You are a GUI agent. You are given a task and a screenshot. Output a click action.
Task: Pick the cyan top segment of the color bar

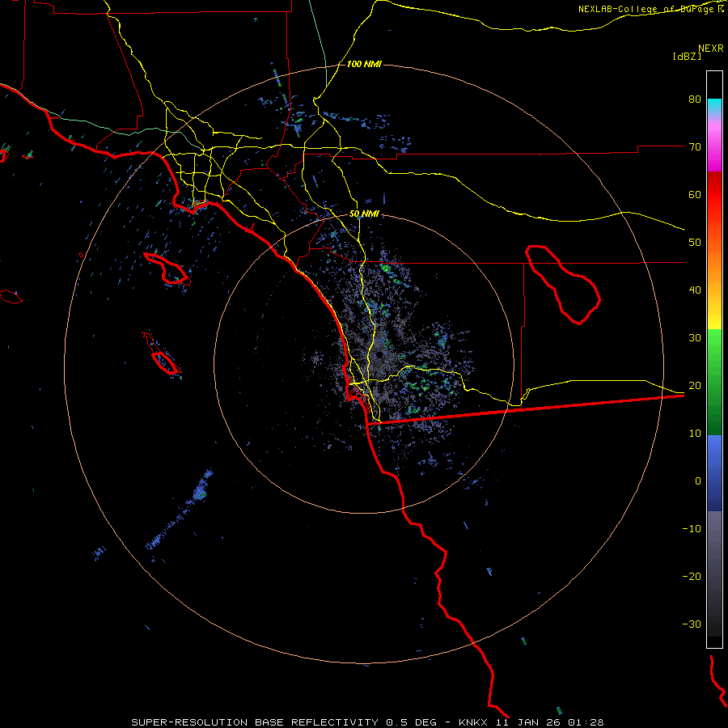pyautogui.click(x=714, y=106)
